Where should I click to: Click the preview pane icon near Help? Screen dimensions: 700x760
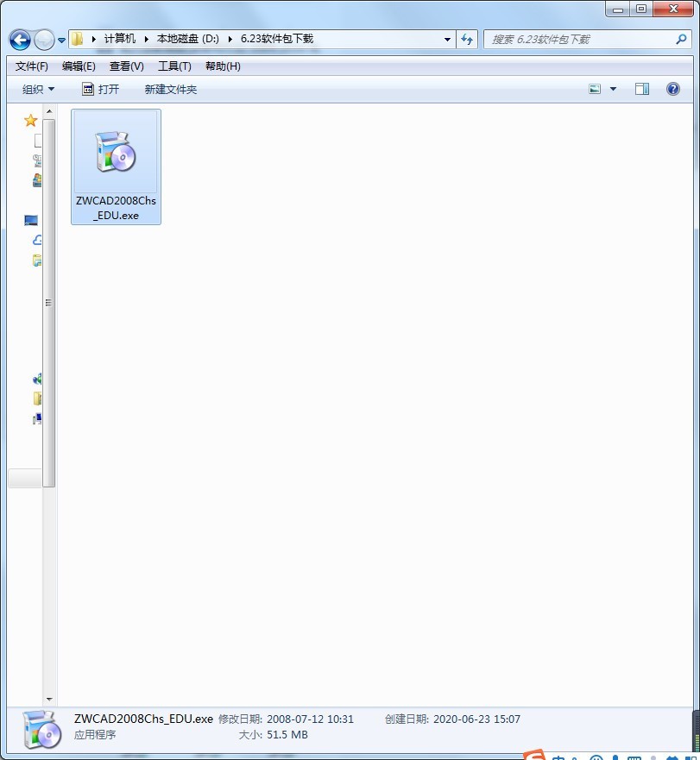tap(640, 88)
